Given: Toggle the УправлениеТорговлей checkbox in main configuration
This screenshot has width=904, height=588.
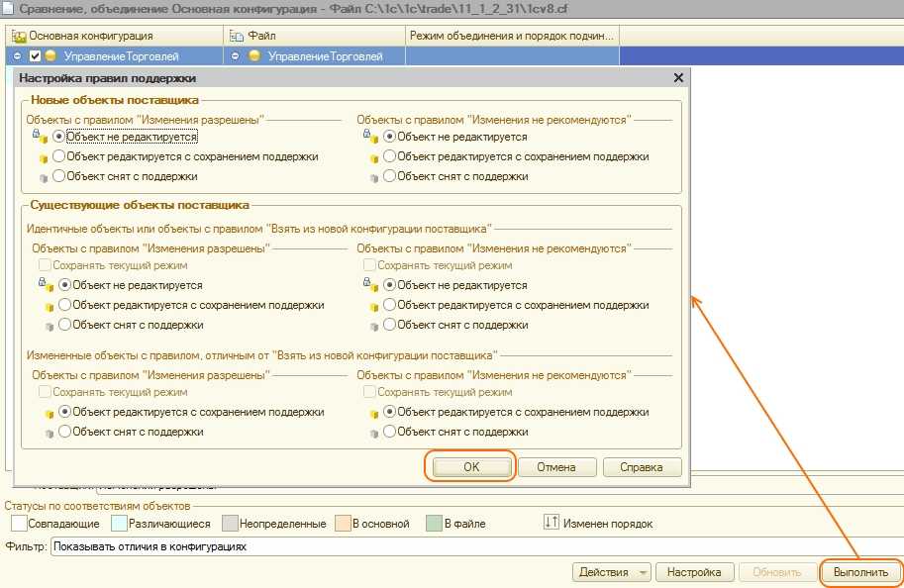Looking at the screenshot, I should (x=36, y=56).
